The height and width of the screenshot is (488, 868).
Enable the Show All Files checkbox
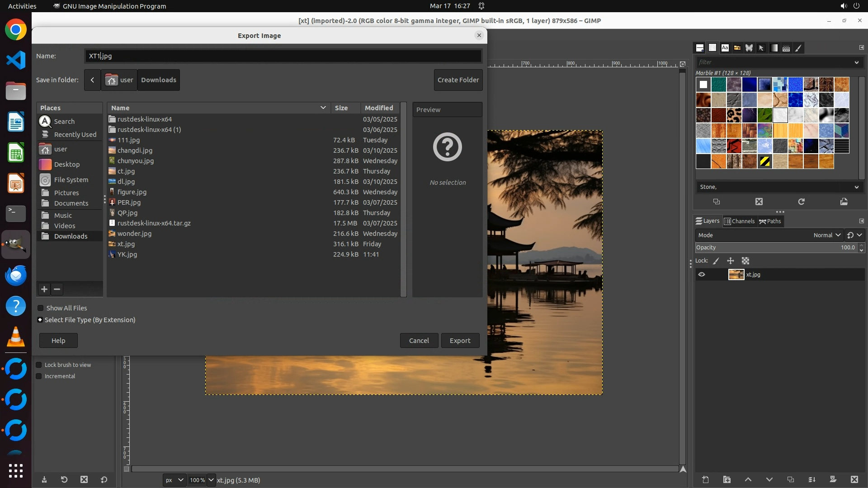(x=41, y=308)
